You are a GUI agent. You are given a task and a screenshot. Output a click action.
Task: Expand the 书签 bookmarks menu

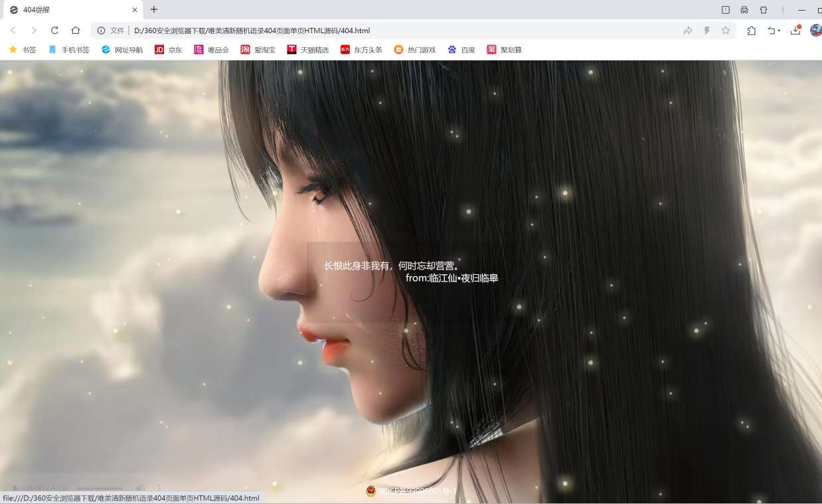[22, 49]
